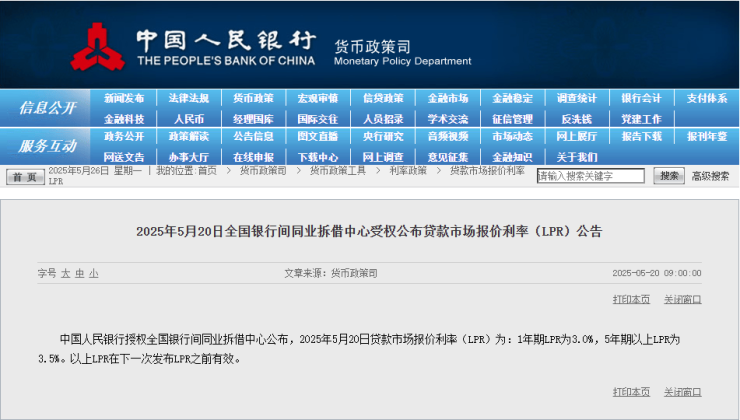Screen dimensions: 740x420
Task: Go to 首页 in the breadcrumb
Action: click(x=207, y=171)
